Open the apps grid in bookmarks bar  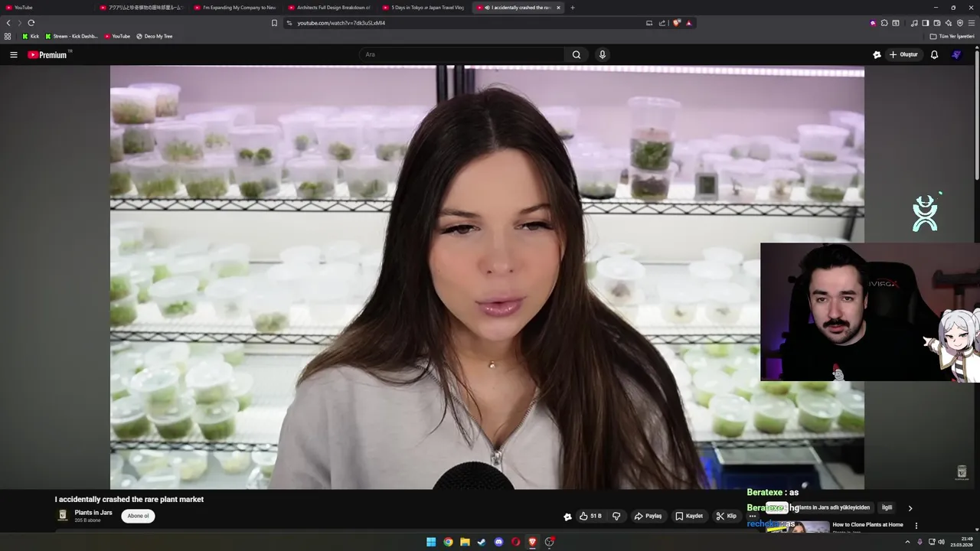8,36
